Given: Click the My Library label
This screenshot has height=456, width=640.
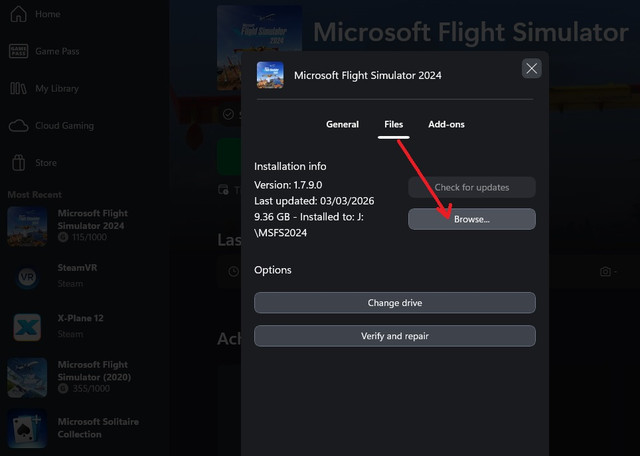Looking at the screenshot, I should pyautogui.click(x=57, y=89).
